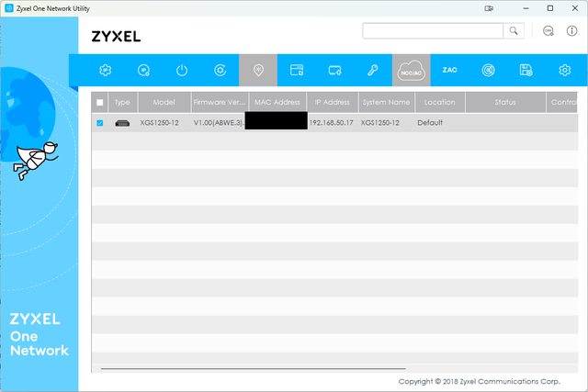The height and width of the screenshot is (392, 588).
Task: Click the save/backup configuration disk icon
Action: point(526,70)
